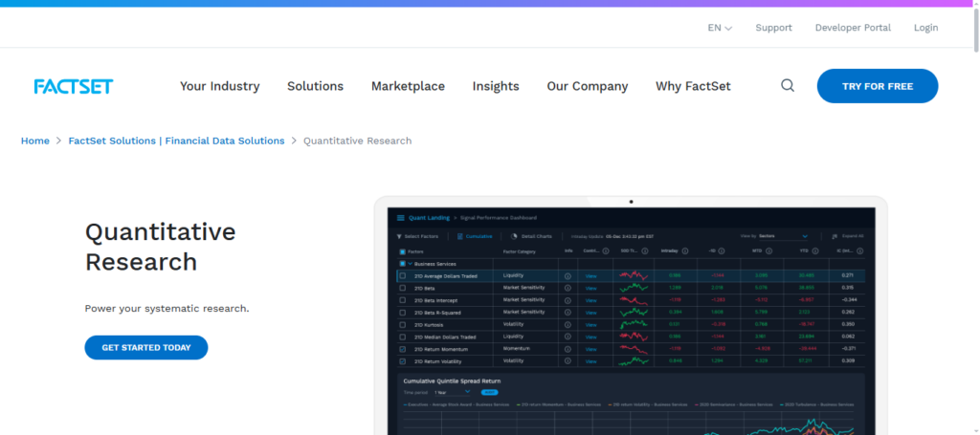Click the FactSet logo

click(x=74, y=86)
